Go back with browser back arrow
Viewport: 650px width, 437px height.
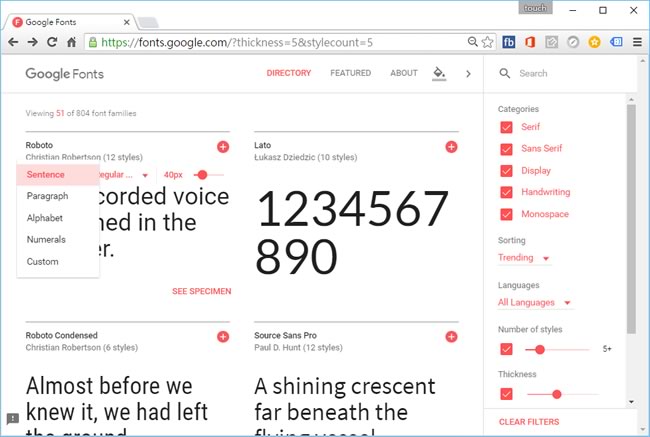coord(13,42)
